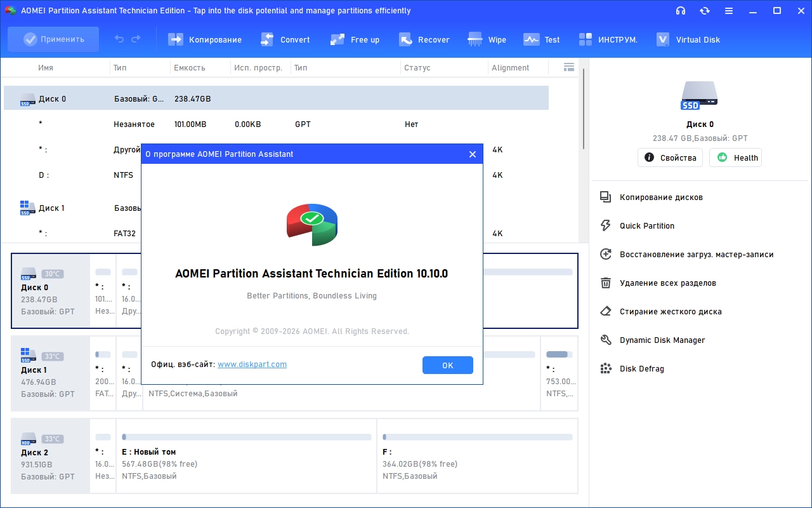Click the headset support icon
The height and width of the screenshot is (508, 812).
pos(681,11)
